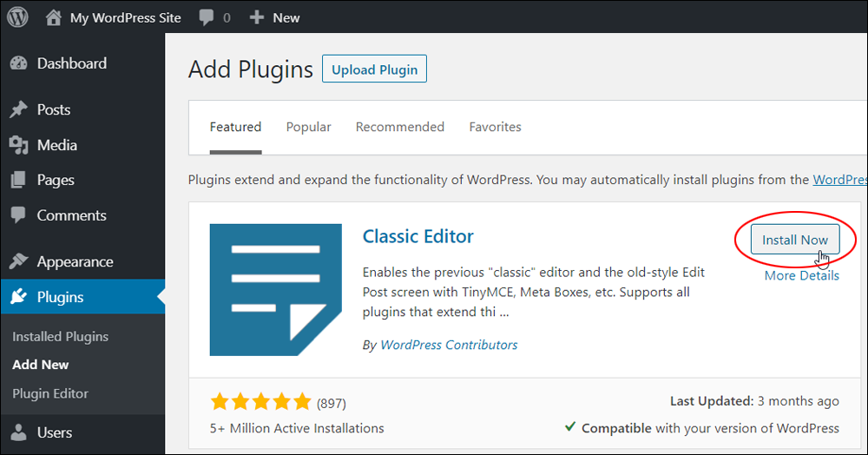Open Installed Plugins submenu

61,337
